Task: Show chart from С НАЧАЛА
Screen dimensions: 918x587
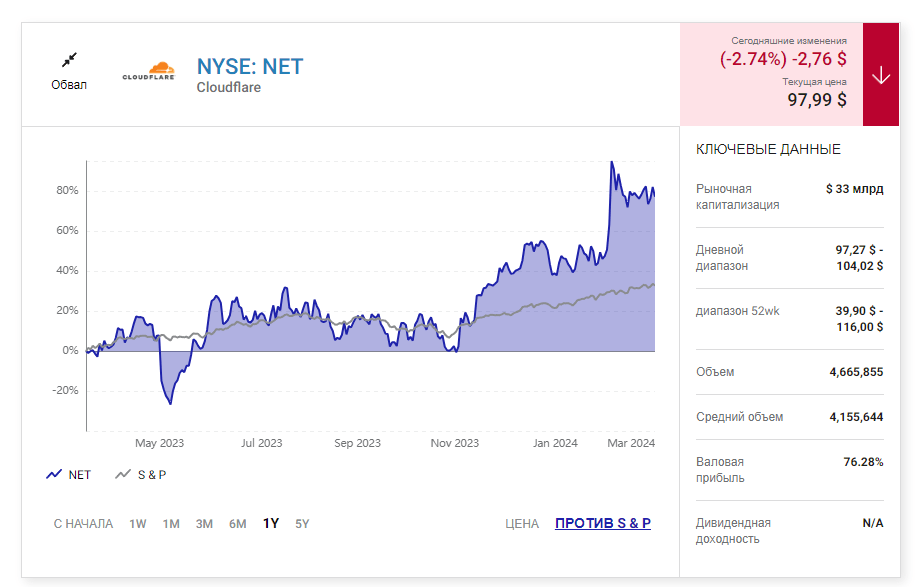Action: click(x=83, y=524)
